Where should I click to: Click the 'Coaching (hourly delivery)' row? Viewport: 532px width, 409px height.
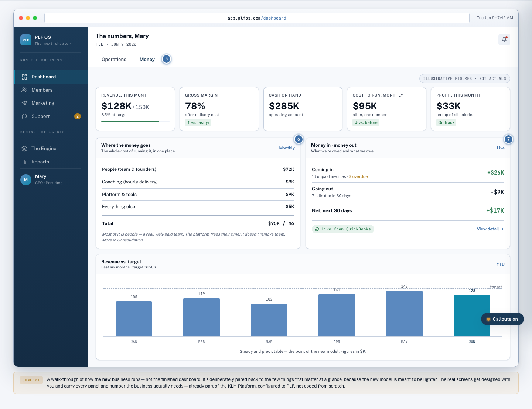pos(198,182)
